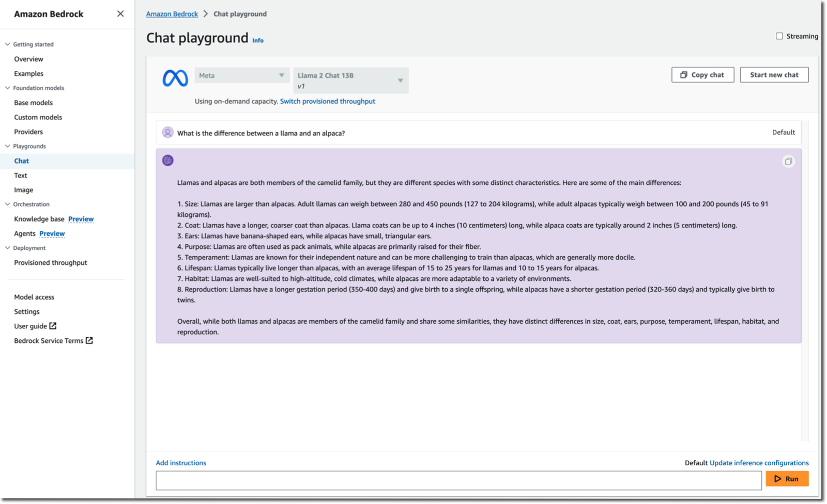Click the '3. Ears:' line of the response
827x504 pixels.
click(x=304, y=236)
